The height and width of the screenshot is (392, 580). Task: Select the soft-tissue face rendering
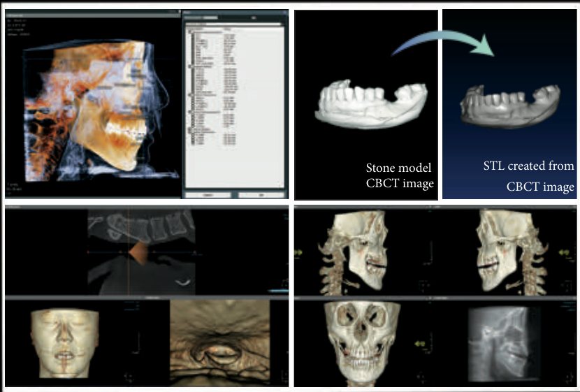coord(65,344)
